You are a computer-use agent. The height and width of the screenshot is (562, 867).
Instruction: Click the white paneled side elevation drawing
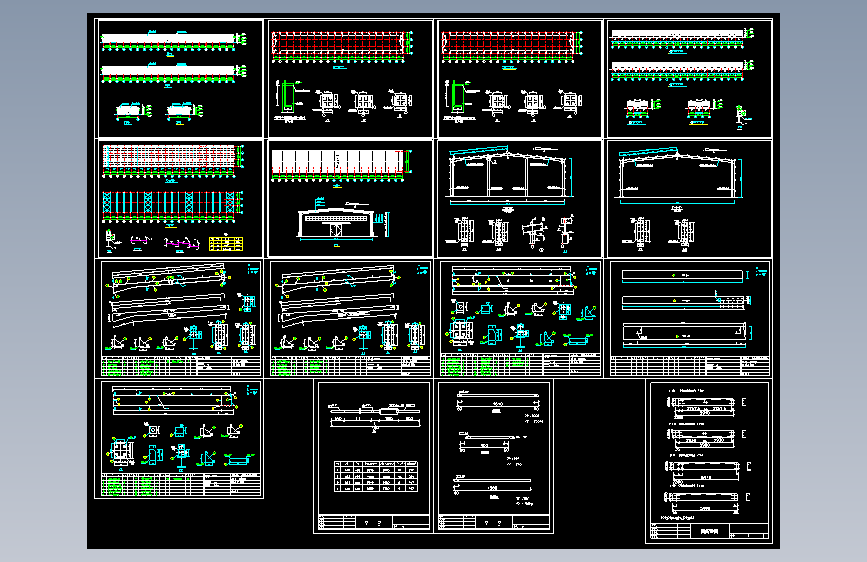[337, 163]
